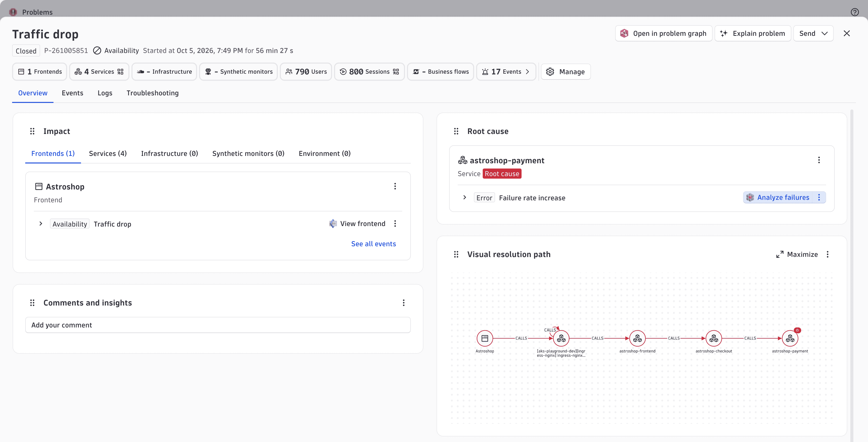Open the Visual resolution path kebab menu

[828, 254]
